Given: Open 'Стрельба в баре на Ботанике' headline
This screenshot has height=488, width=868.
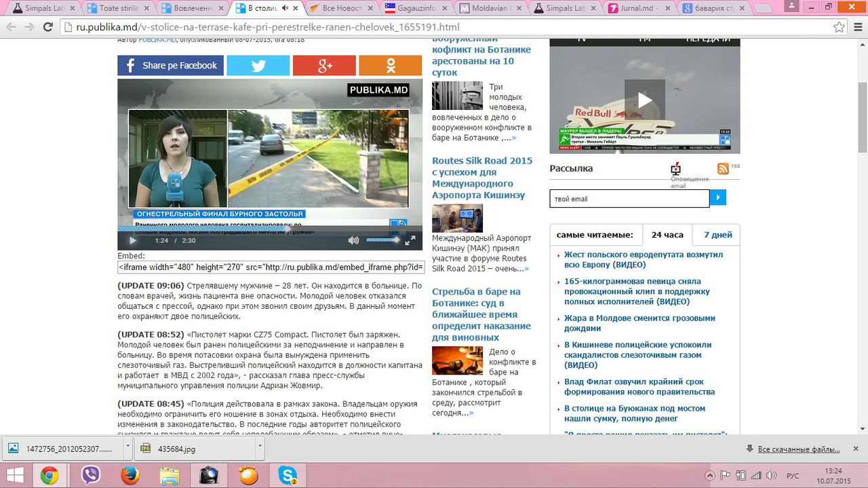Looking at the screenshot, I should 481,314.
